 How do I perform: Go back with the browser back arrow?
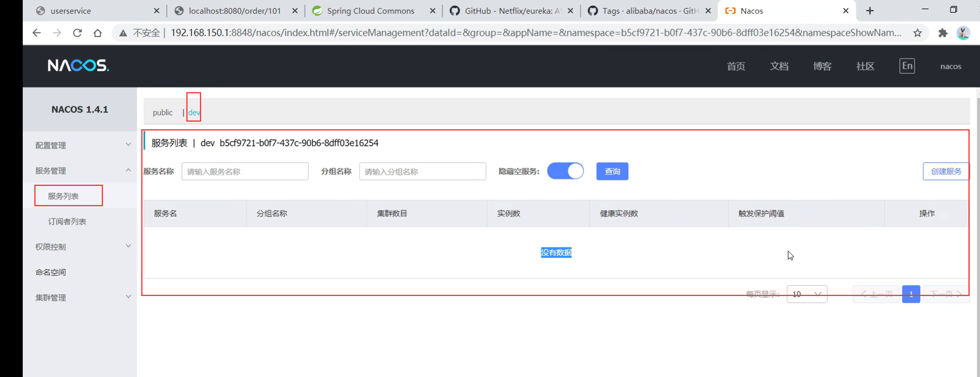(37, 33)
